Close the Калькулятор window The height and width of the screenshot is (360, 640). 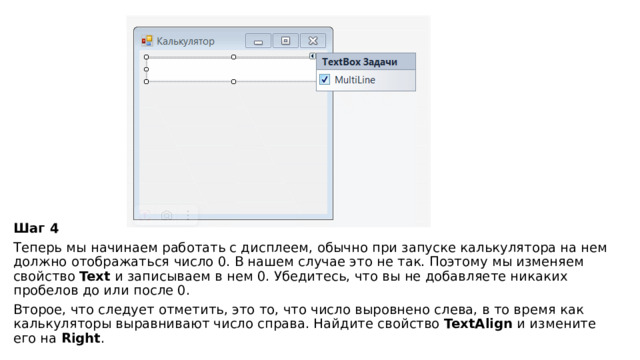(313, 41)
